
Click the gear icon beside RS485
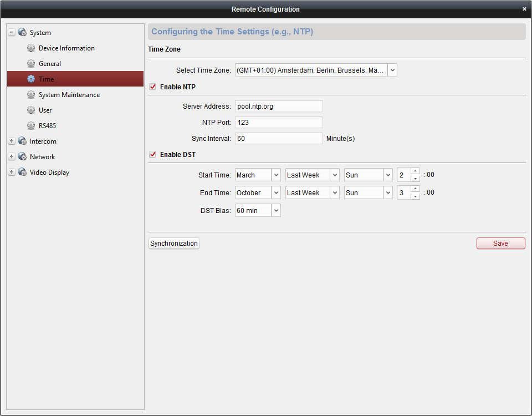[x=31, y=126]
